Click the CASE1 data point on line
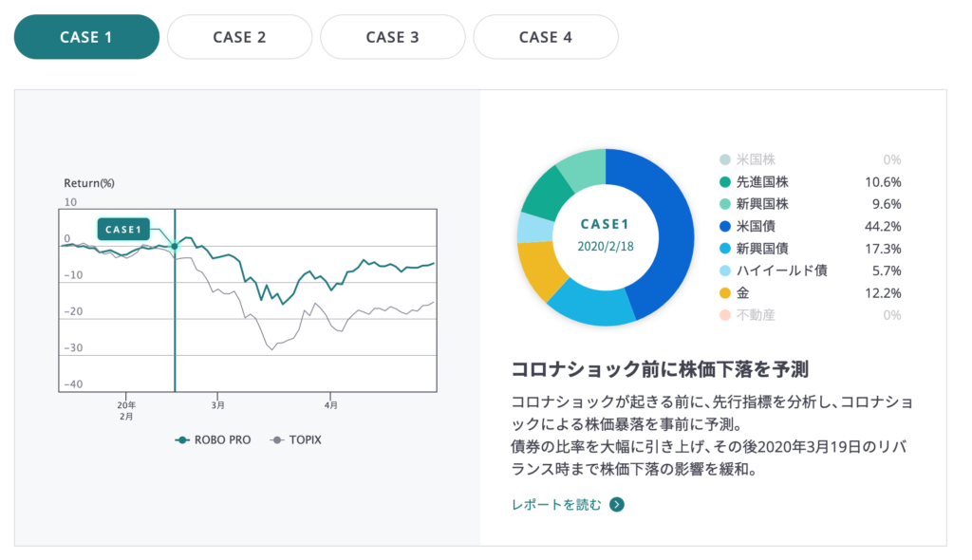 [x=175, y=246]
